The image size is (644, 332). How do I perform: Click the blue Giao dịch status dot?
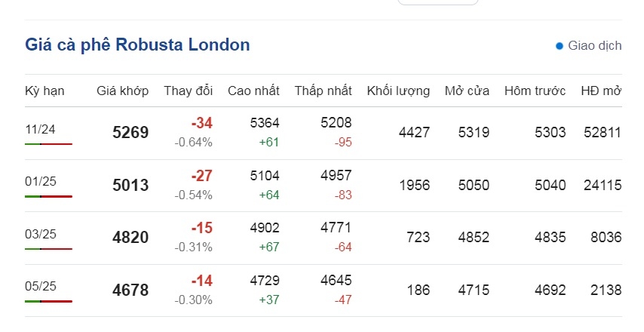click(x=559, y=46)
